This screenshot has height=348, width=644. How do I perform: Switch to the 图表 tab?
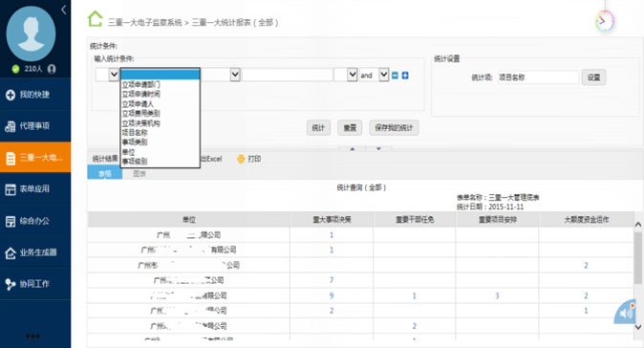pos(140,174)
